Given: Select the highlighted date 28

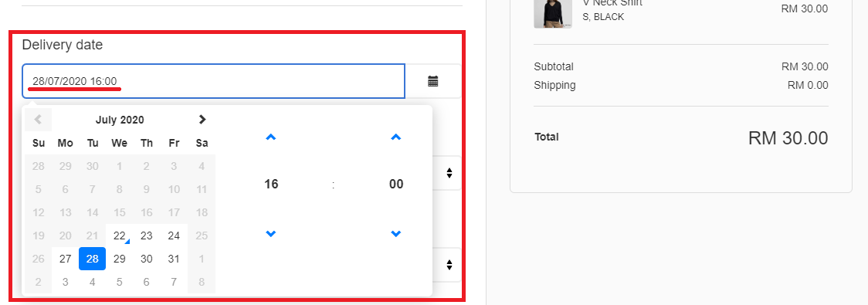Looking at the screenshot, I should pyautogui.click(x=93, y=259).
